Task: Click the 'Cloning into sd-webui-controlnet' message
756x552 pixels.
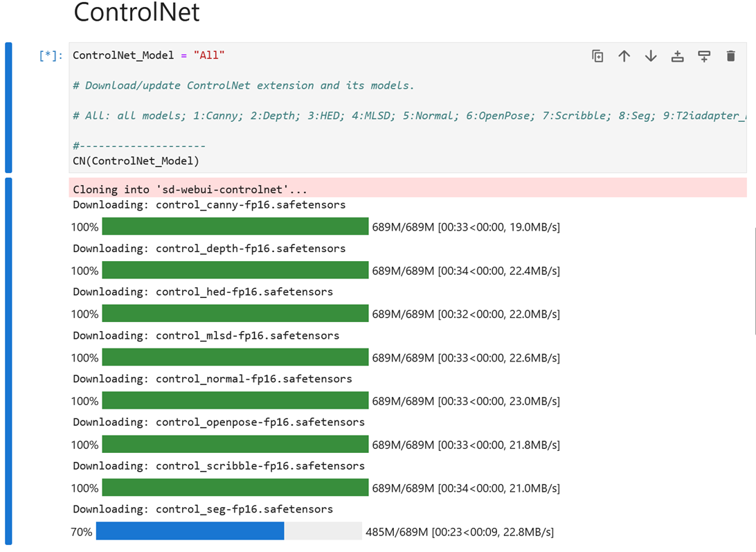Action: 190,189
